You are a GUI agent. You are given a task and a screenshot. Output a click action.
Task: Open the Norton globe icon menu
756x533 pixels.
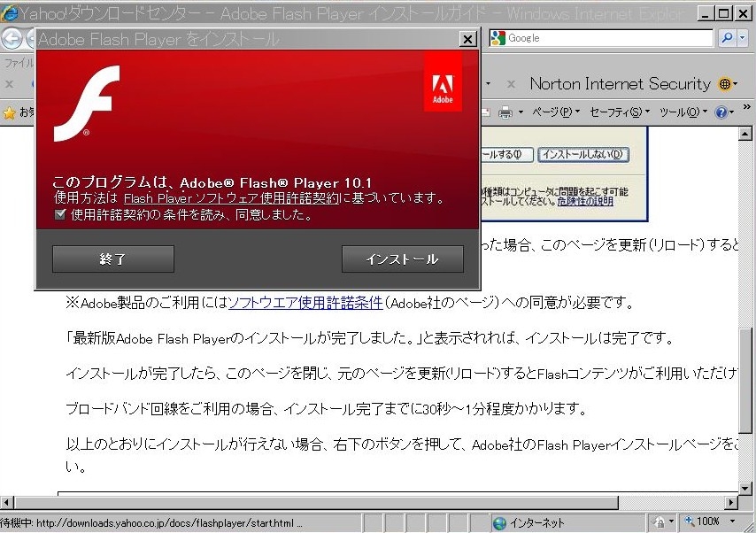tap(728, 84)
